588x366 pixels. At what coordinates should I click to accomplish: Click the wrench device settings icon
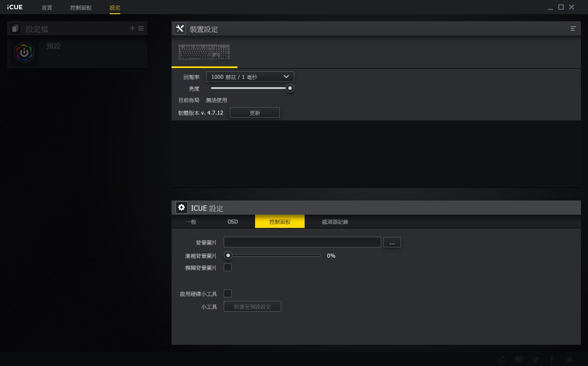[179, 29]
